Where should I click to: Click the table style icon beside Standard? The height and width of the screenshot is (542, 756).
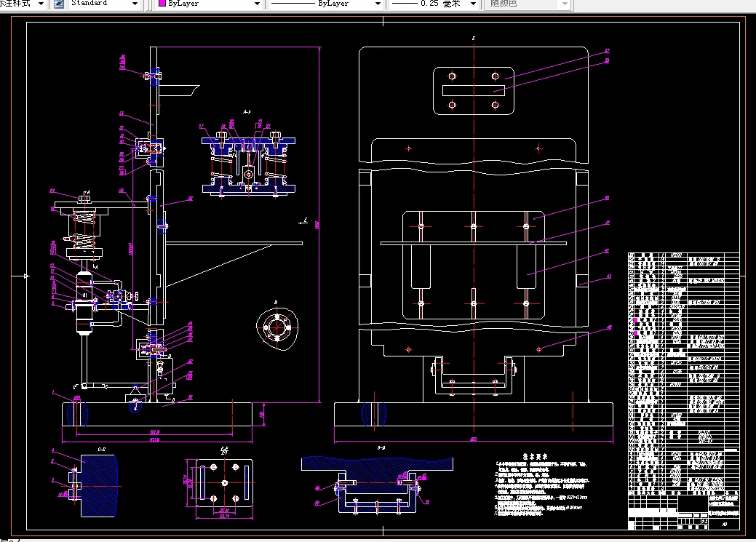(59, 4)
